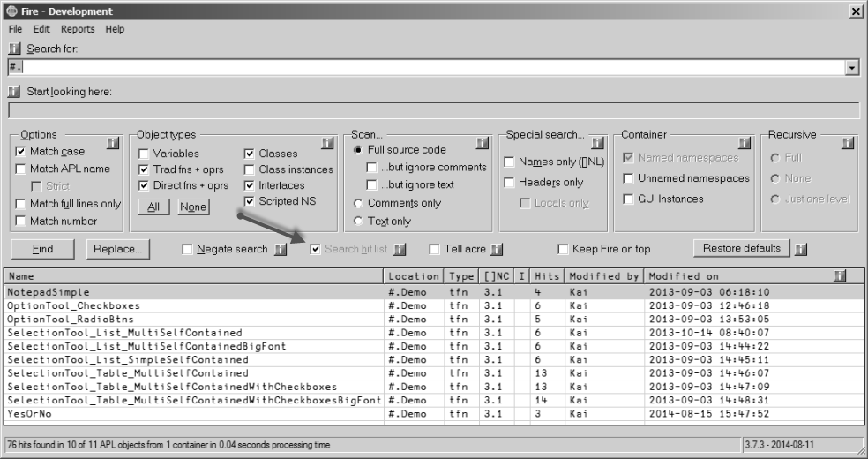Click the Restore defaults button
Screen dimensions: 868x459
742,248
